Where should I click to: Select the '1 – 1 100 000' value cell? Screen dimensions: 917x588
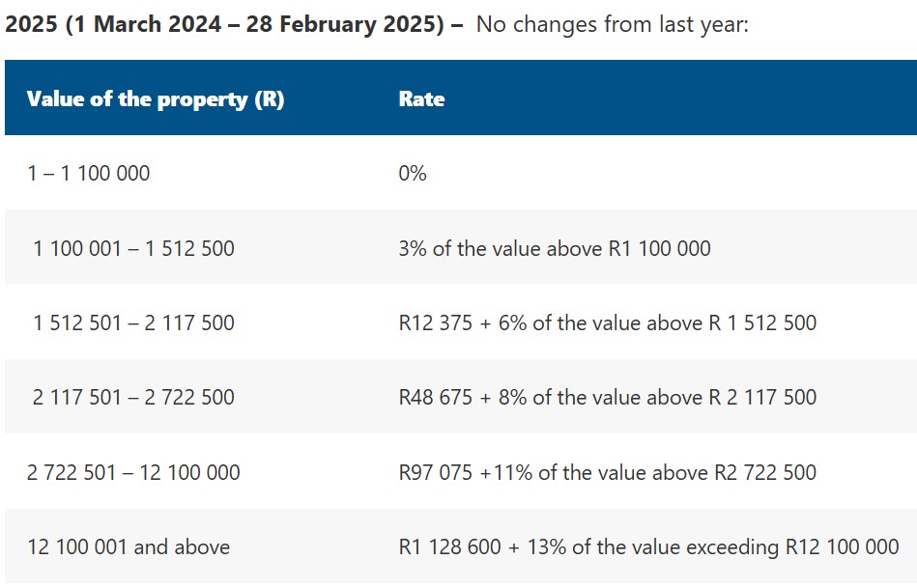(89, 174)
